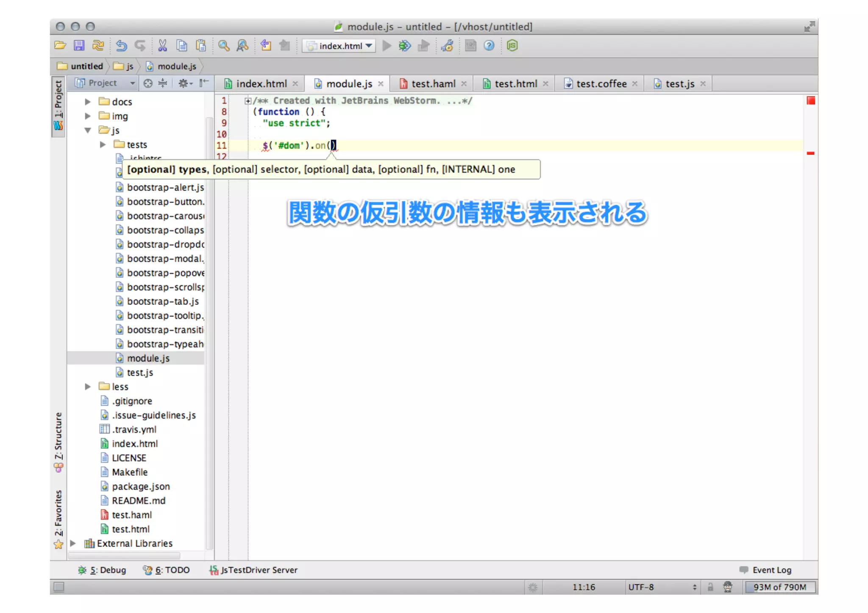Switch to the test.coffee tab
This screenshot has height=613, width=868.
[601, 84]
